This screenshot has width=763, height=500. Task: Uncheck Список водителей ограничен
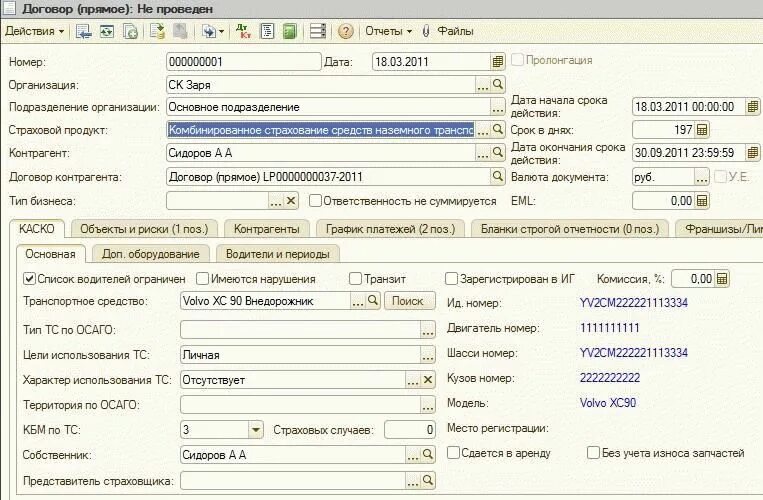pos(30,279)
